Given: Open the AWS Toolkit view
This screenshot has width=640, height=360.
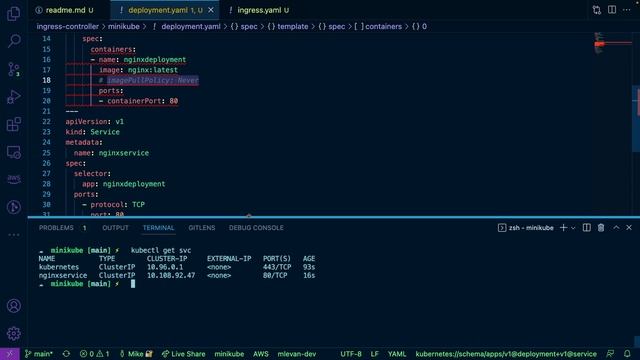Looking at the screenshot, I should (13, 179).
